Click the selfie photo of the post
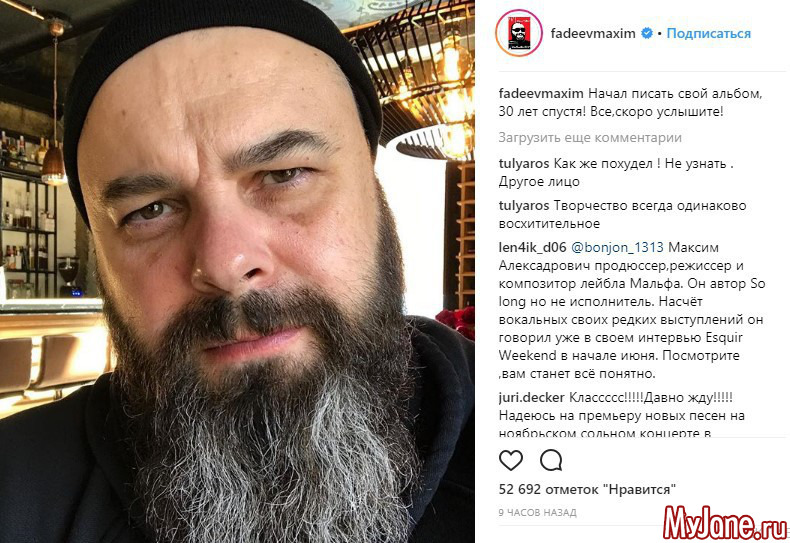This screenshot has width=790, height=543. click(x=237, y=272)
